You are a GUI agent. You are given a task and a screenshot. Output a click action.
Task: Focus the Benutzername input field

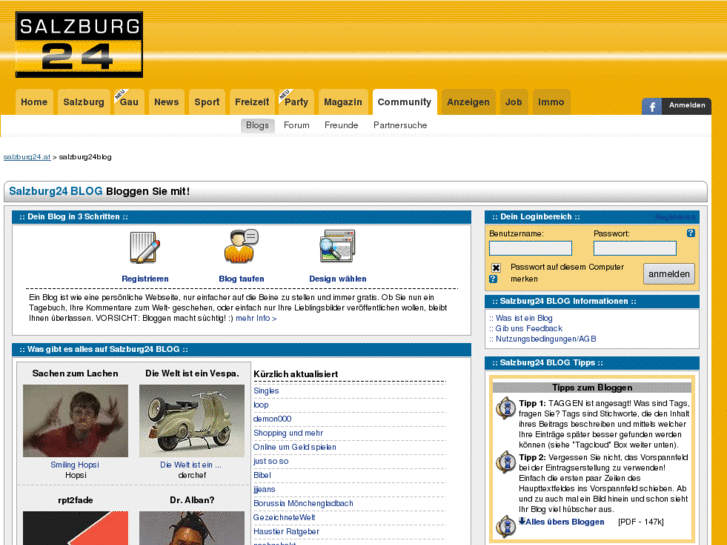[x=530, y=249]
